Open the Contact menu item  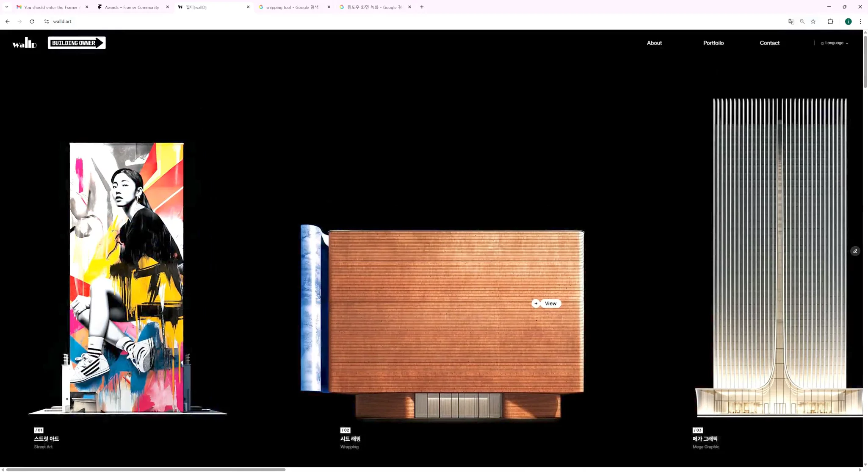pos(769,43)
